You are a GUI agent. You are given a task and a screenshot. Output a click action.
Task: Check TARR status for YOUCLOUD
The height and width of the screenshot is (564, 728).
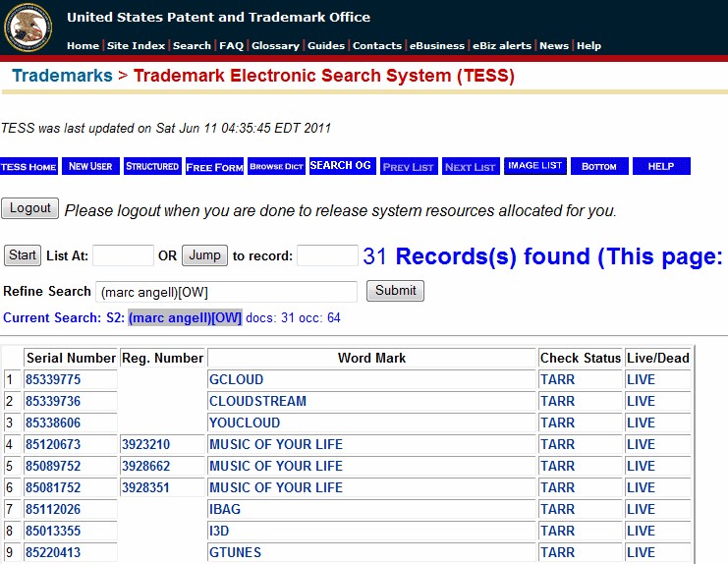coord(558,423)
